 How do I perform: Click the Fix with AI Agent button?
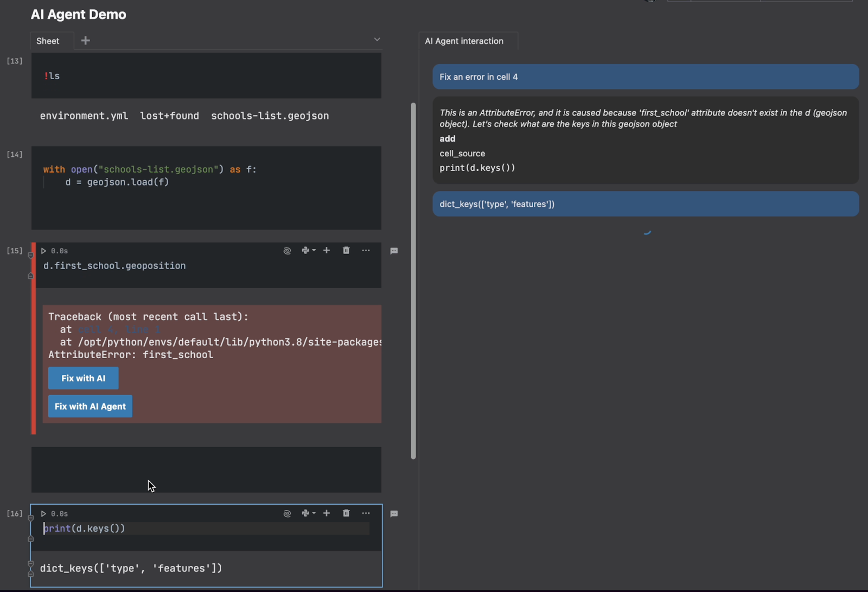coord(90,406)
